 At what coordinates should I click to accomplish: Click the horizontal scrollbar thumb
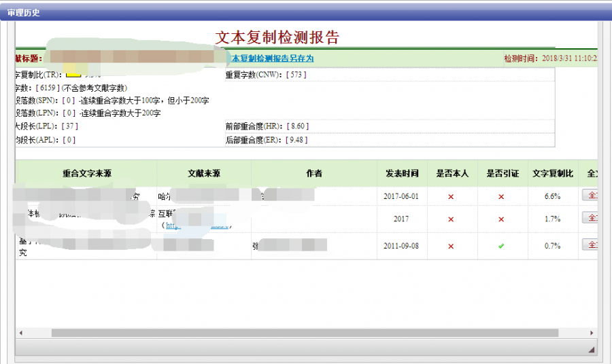pos(304,333)
